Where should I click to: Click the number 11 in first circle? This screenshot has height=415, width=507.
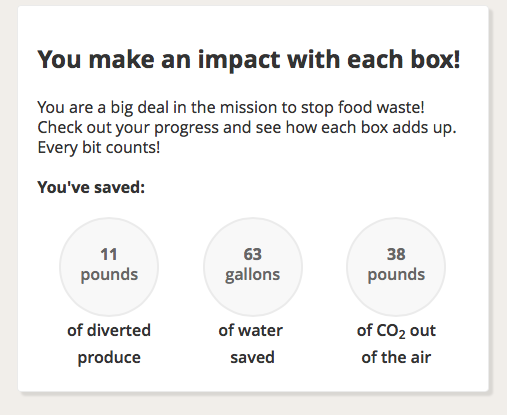109,254
